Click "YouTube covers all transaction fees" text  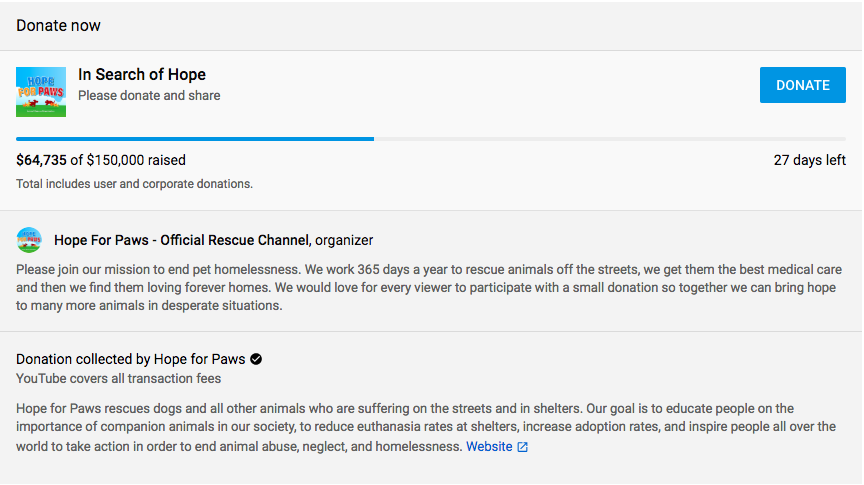click(x=118, y=378)
